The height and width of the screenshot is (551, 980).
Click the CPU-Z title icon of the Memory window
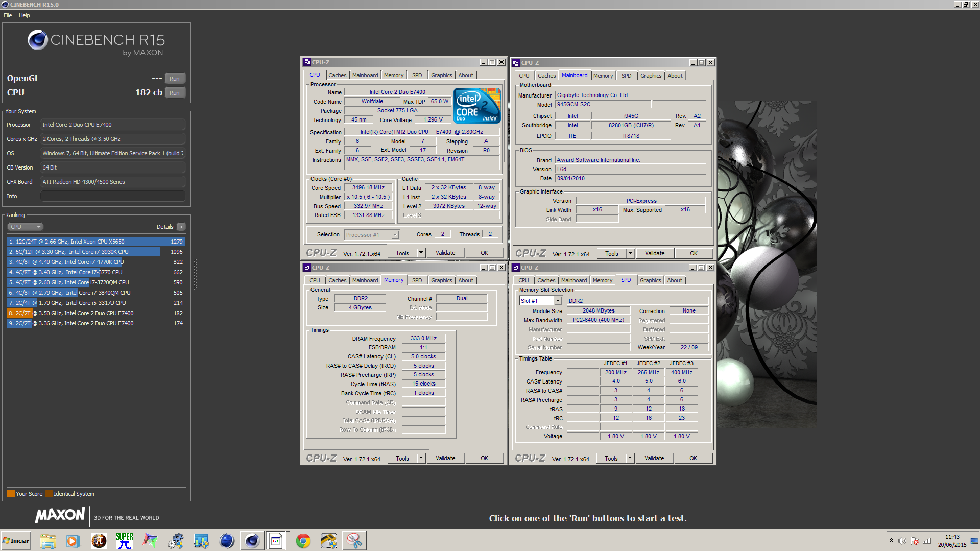coord(307,268)
